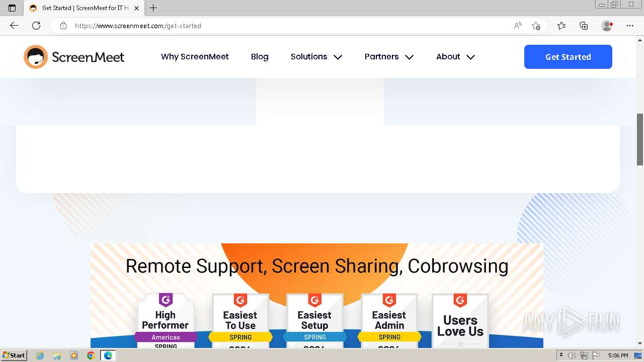Expand the About dropdown chevron

[x=471, y=57]
